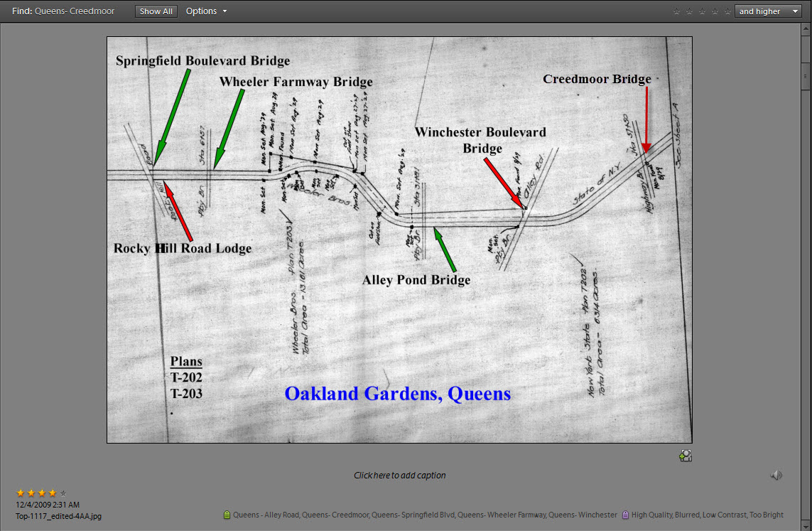Click the Oakland Gardens map image
The height and width of the screenshot is (531, 812).
point(399,240)
